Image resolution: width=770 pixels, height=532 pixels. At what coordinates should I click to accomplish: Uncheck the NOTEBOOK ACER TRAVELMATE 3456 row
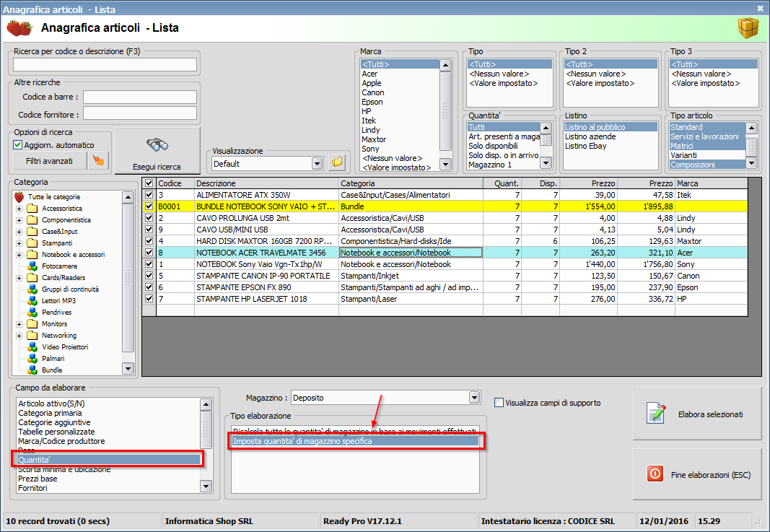149,253
